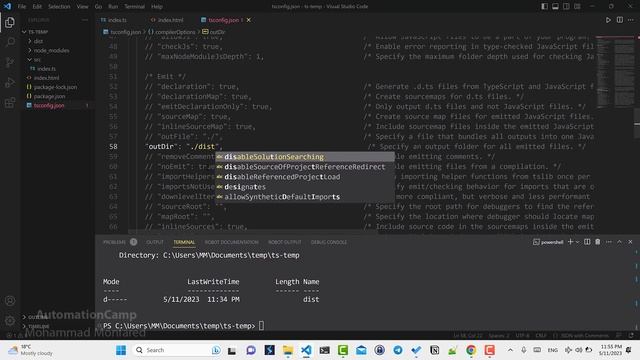The width and height of the screenshot is (640, 360).
Task: Collapse the src folder
Action: tap(57, 60)
